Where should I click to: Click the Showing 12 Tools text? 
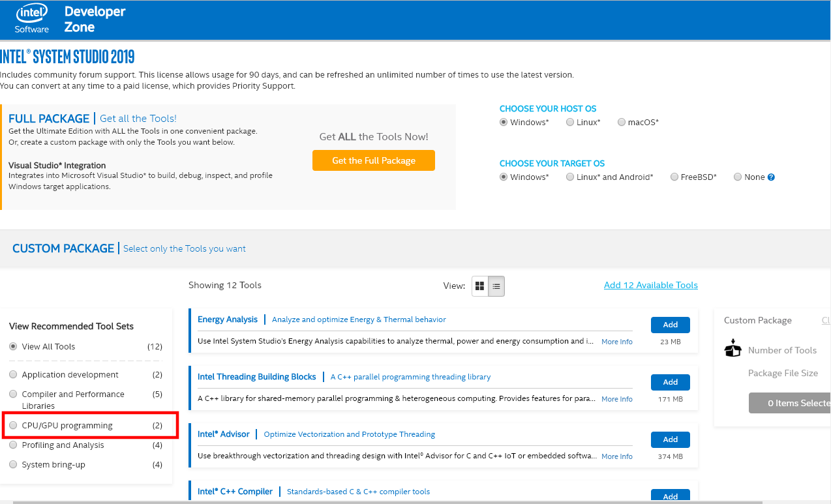[x=225, y=285]
